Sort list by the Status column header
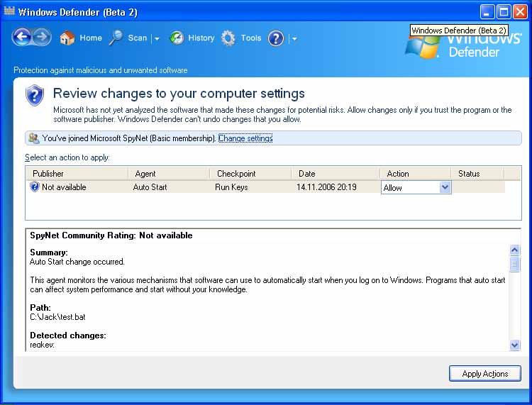This screenshot has width=532, height=405. click(477, 173)
